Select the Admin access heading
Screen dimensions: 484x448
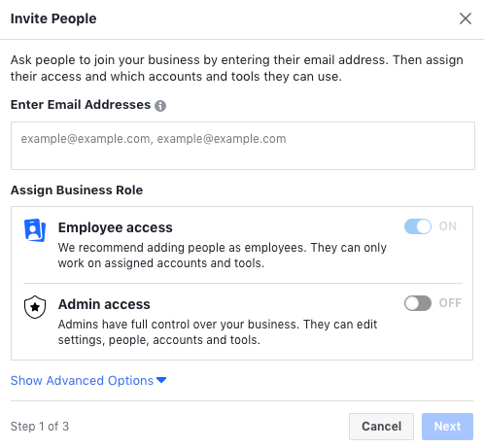pyautogui.click(x=104, y=304)
